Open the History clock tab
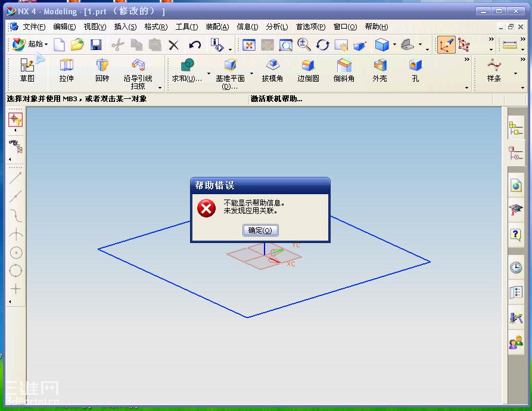532x411 pixels. (x=516, y=267)
